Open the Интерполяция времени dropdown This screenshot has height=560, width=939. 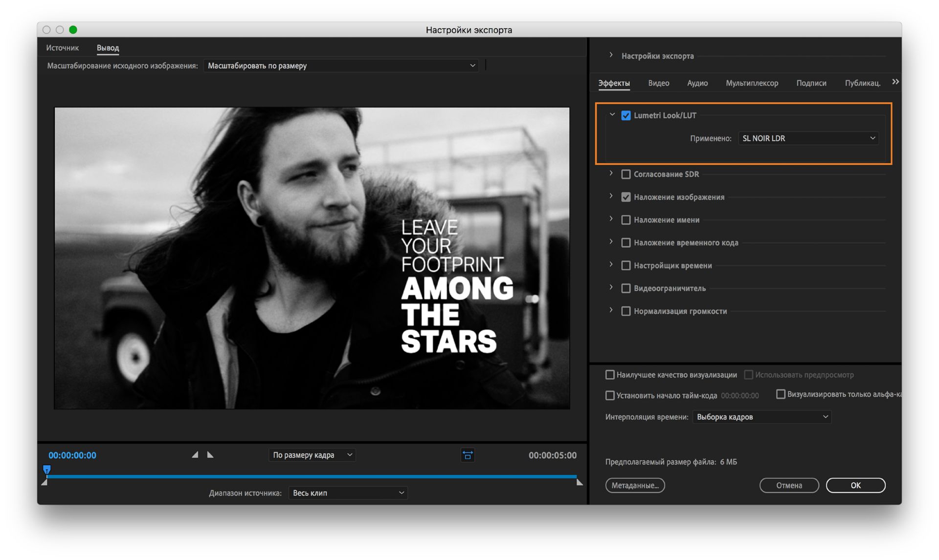[761, 417]
